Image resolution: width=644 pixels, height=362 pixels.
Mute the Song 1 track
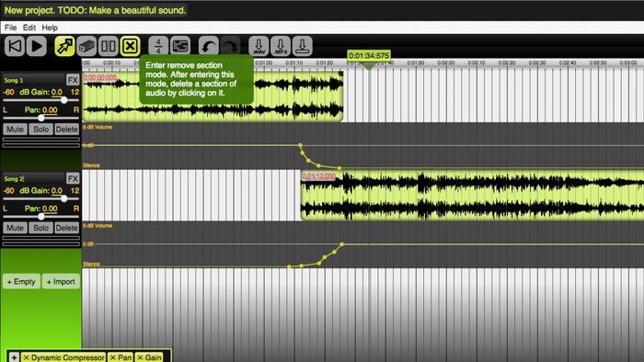15,130
